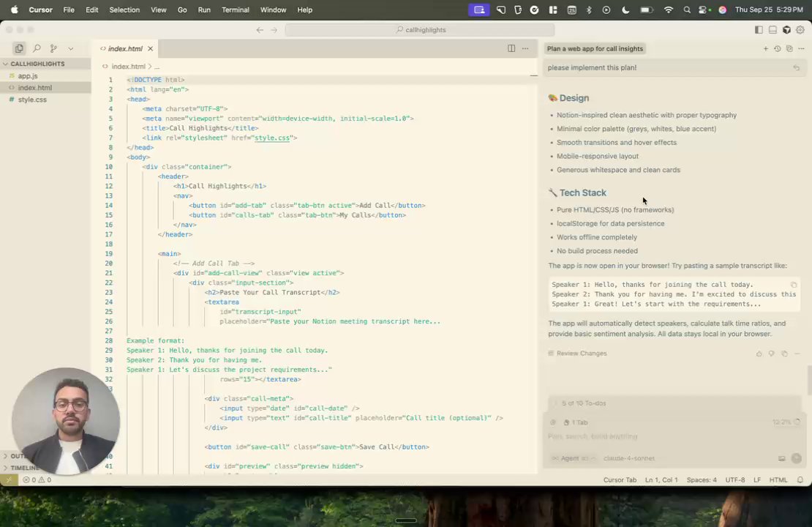Open the editor More Actions menu
The width and height of the screenshot is (812, 527).
tap(525, 48)
